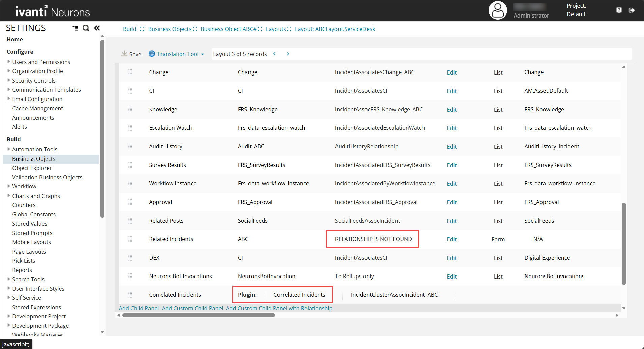This screenshot has width=644, height=349.
Task: Click the Administrator user avatar icon
Action: pos(498,10)
